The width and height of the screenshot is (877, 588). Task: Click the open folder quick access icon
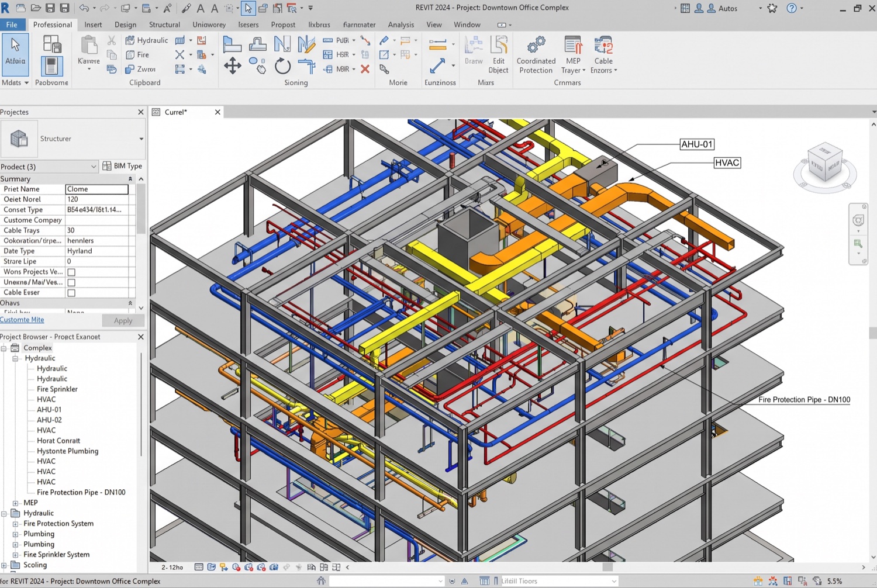pos(35,8)
